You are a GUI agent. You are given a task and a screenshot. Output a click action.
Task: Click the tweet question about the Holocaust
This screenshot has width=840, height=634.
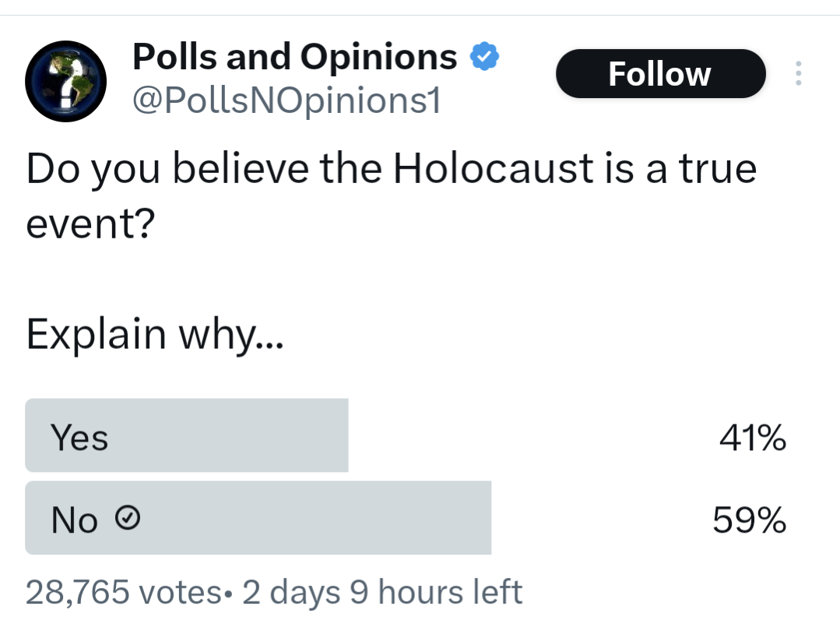tap(391, 195)
